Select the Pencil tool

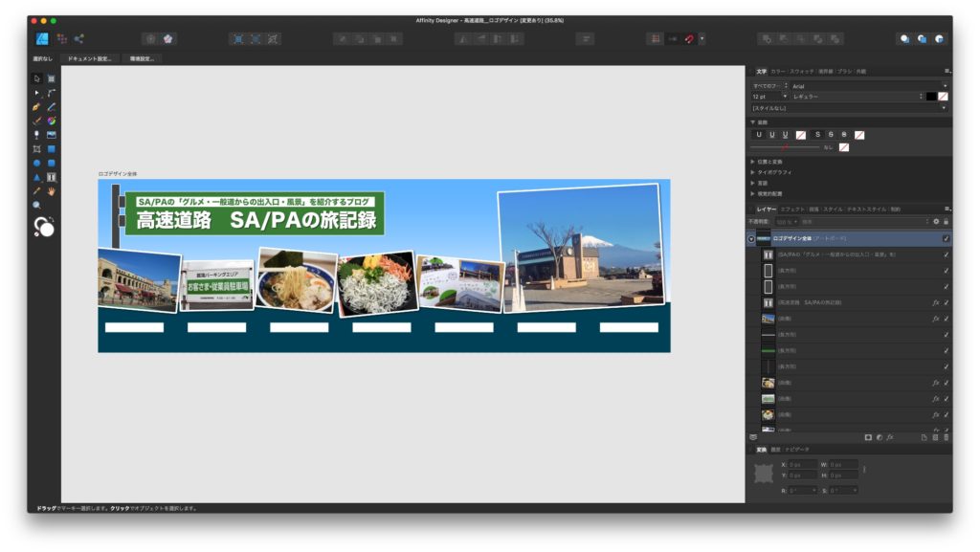tap(52, 107)
